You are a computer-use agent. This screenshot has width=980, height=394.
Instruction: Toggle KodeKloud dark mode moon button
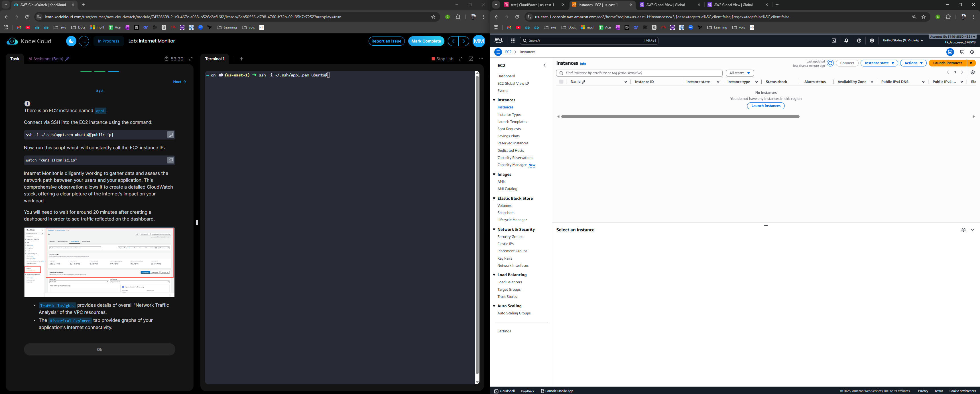click(71, 41)
